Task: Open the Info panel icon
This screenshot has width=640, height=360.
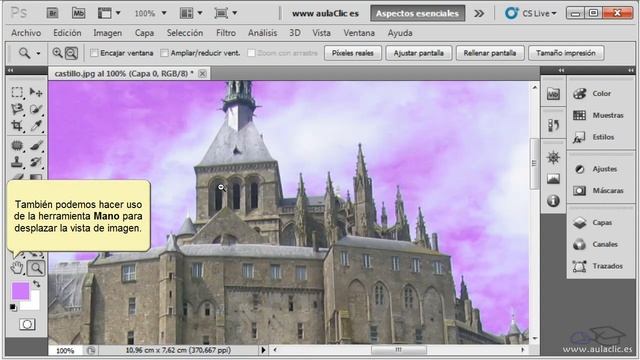Action: coord(553,200)
